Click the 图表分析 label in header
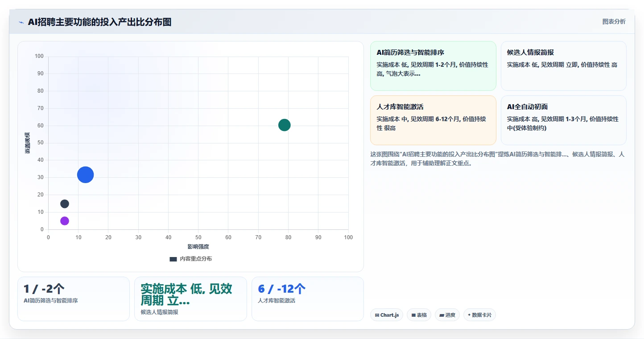 [614, 21]
